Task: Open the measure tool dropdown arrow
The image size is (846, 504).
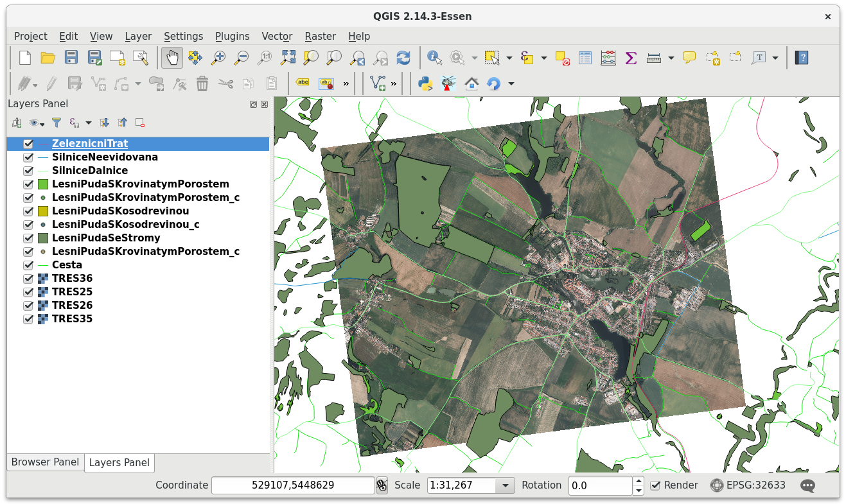Action: [671, 58]
